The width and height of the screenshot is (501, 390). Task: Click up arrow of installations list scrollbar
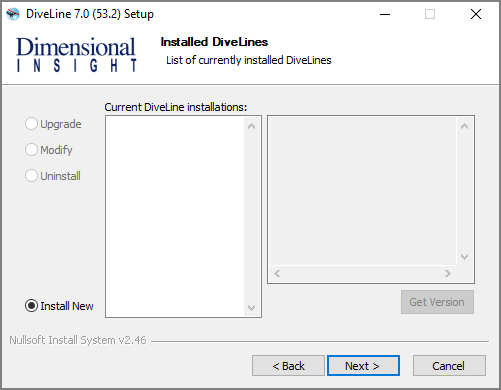252,126
